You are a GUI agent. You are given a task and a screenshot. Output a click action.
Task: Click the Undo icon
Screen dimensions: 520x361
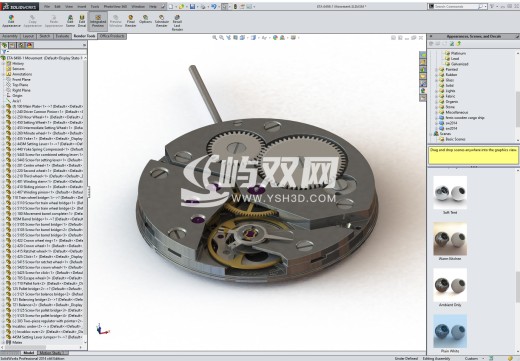pos(213,6)
